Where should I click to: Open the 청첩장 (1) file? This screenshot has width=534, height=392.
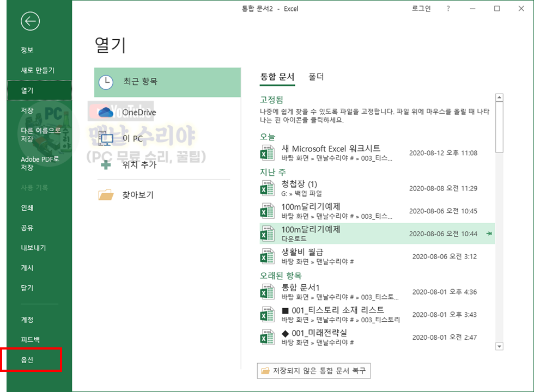377,188
